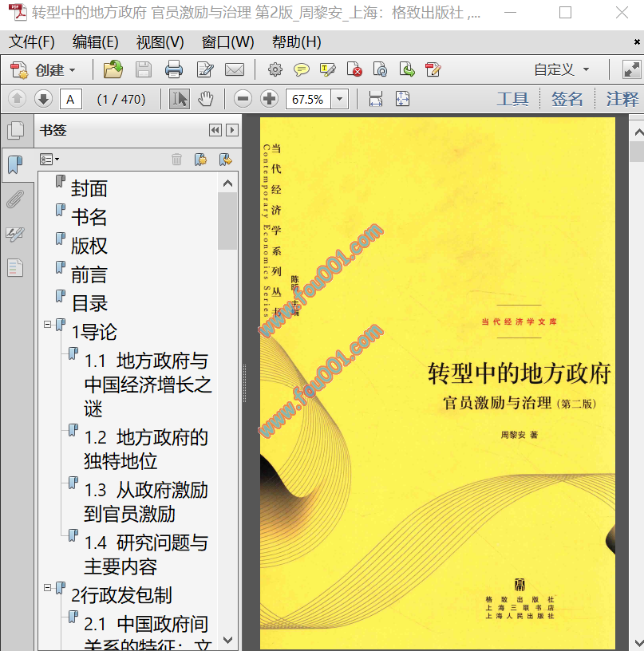The width and height of the screenshot is (644, 651).
Task: Open the 帮助(H) menu
Action: tap(297, 42)
